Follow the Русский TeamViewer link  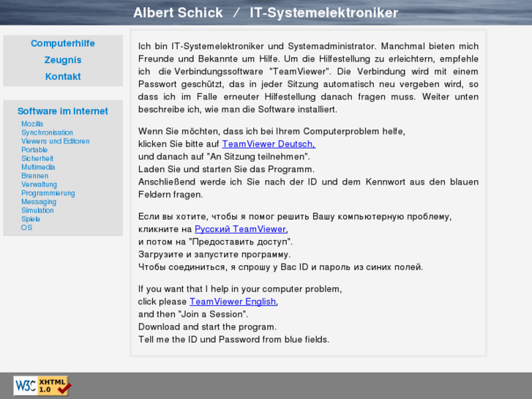241,229
